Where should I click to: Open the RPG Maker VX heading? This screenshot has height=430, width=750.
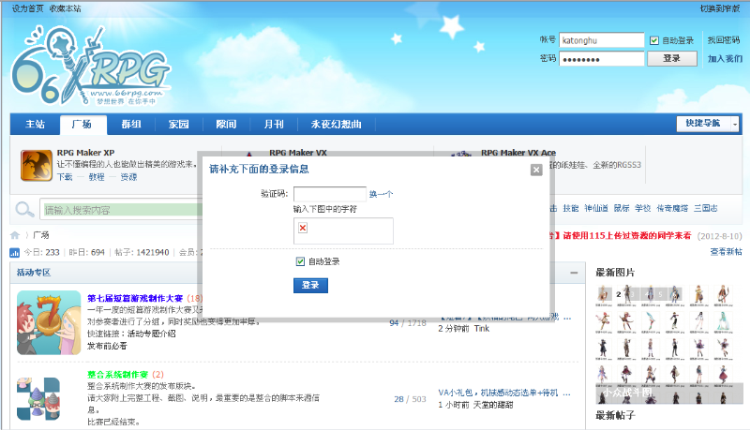tap(298, 153)
